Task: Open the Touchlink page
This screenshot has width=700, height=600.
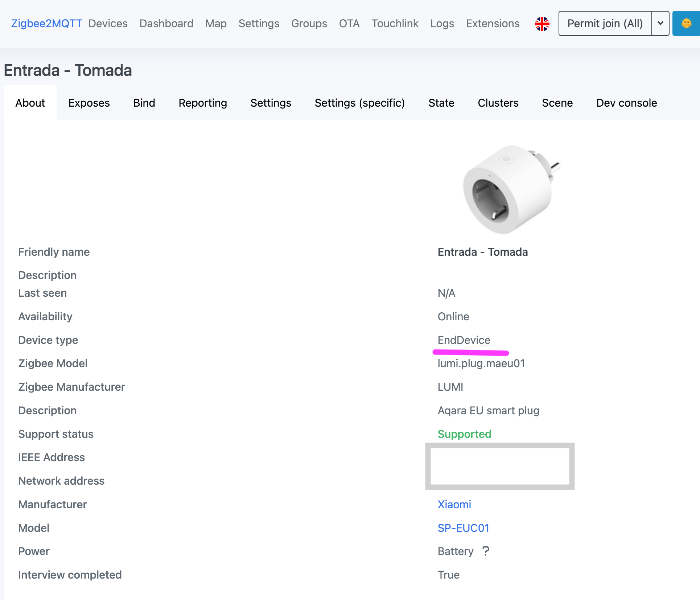Action: [x=395, y=24]
